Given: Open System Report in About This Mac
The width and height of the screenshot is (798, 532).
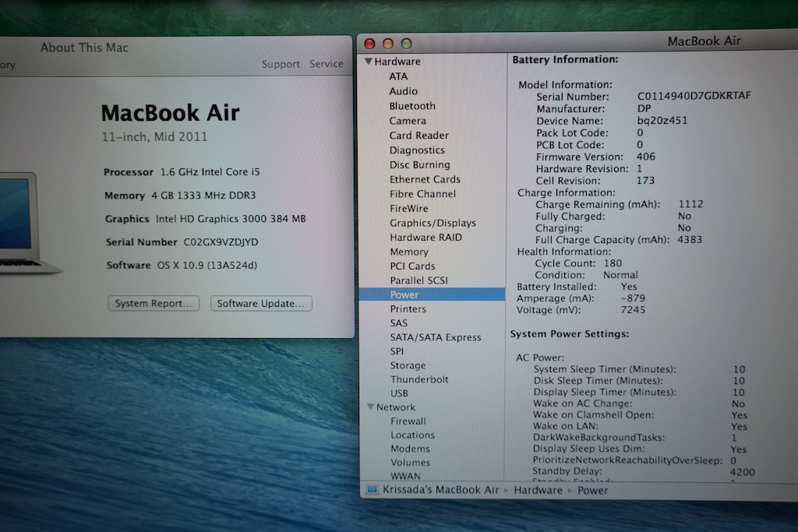Looking at the screenshot, I should [x=154, y=303].
